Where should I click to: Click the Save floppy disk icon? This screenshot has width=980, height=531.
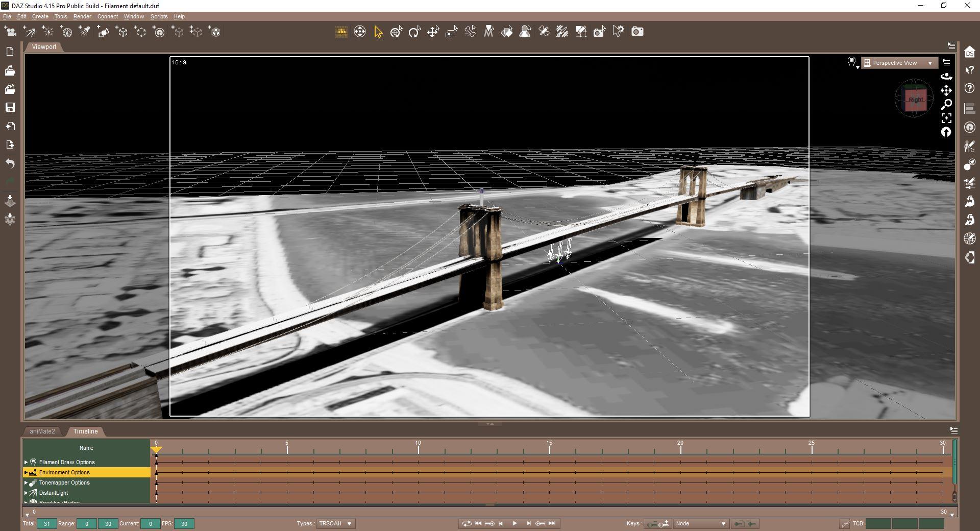(x=10, y=107)
